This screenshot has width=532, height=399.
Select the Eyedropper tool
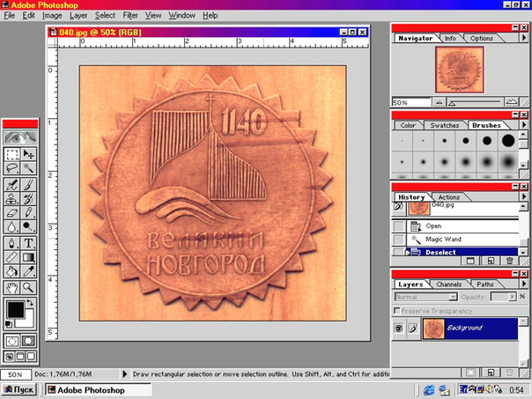click(x=28, y=271)
